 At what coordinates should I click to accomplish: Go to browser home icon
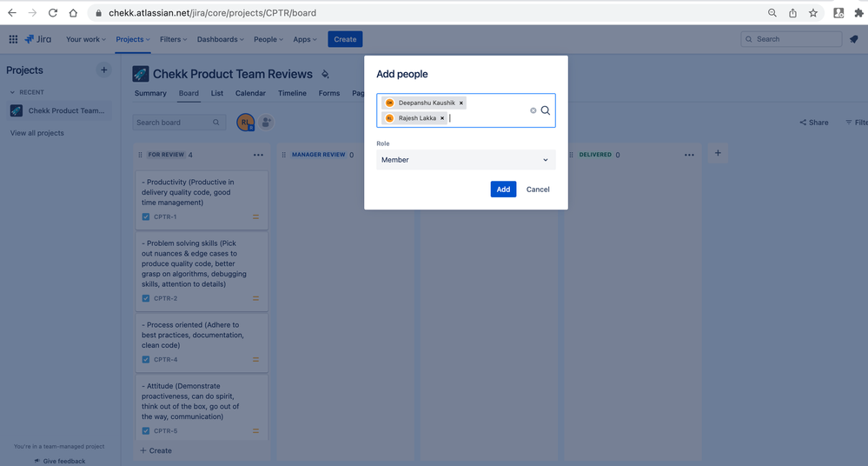coord(73,13)
